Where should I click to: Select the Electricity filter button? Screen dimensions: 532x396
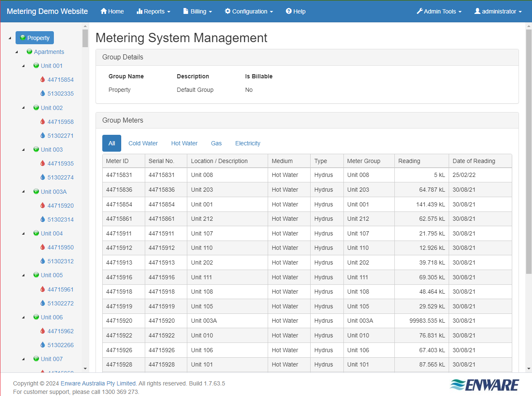click(247, 143)
